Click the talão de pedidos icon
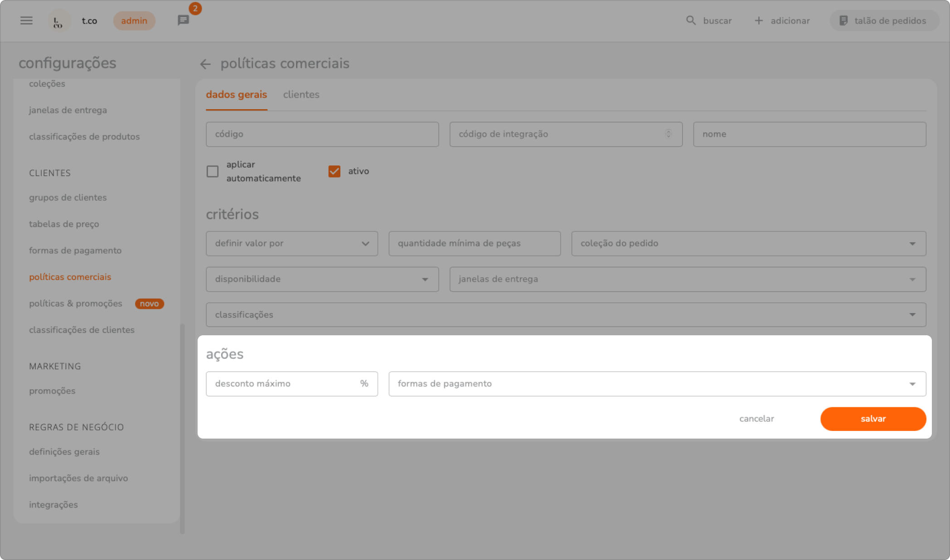The width and height of the screenshot is (950, 560). [x=843, y=21]
